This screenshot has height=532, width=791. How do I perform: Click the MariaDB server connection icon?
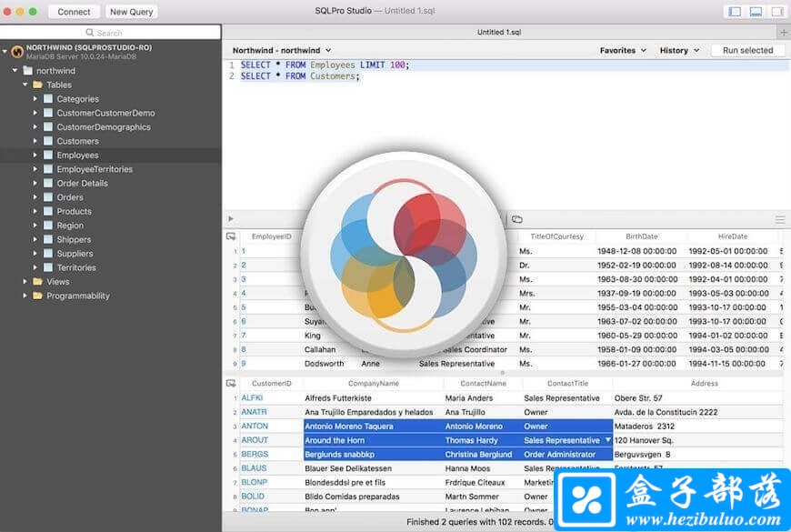click(x=17, y=52)
